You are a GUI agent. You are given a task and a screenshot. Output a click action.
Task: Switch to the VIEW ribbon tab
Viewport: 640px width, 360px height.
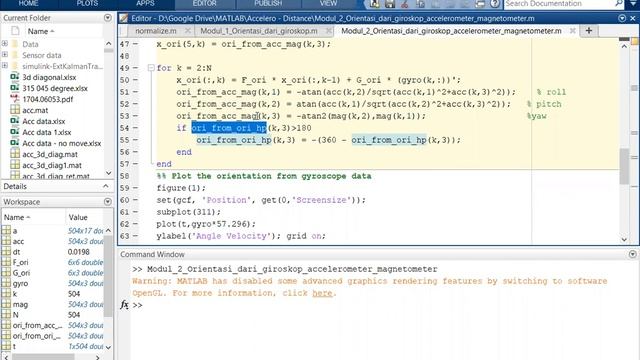coord(329,4)
